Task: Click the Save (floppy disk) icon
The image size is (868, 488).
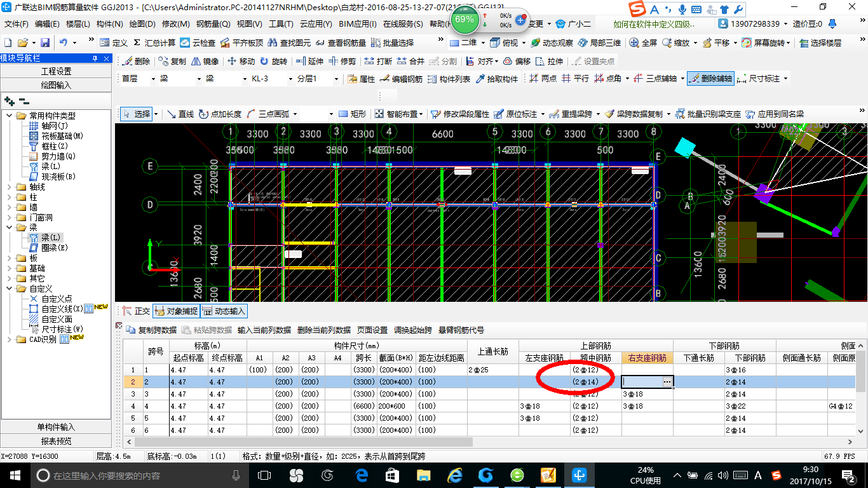Action: (x=45, y=43)
